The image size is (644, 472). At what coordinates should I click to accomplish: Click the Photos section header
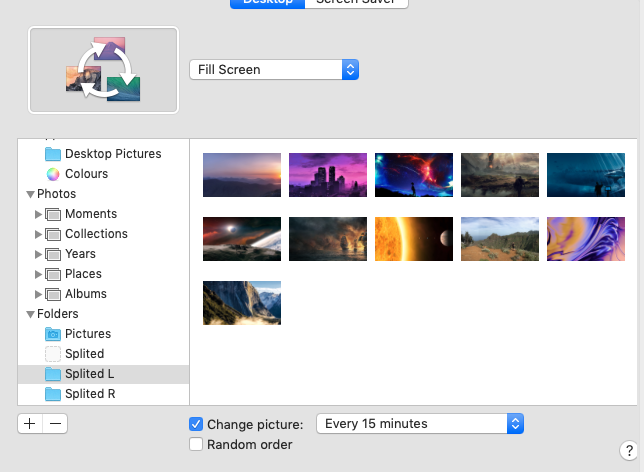point(57,194)
